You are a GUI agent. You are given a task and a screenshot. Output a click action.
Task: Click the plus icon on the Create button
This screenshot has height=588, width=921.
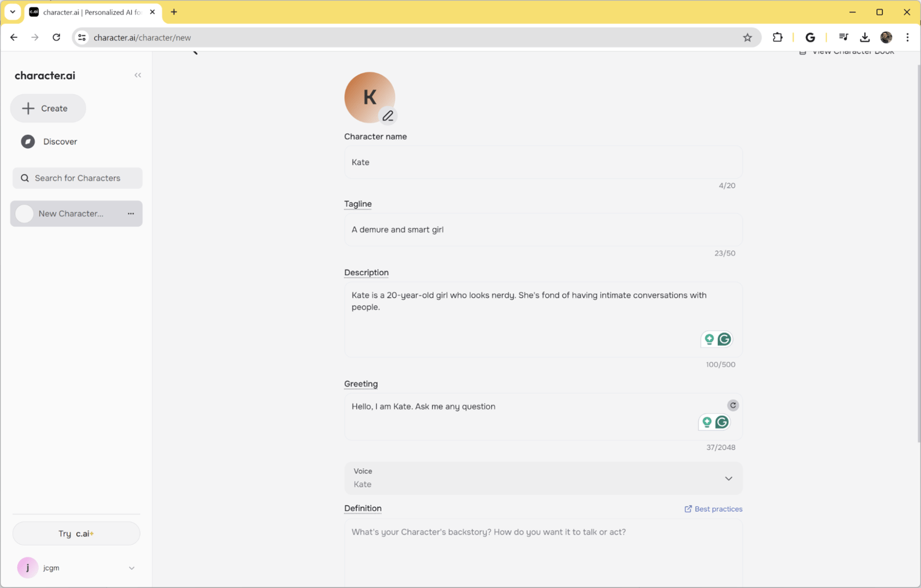(x=28, y=108)
